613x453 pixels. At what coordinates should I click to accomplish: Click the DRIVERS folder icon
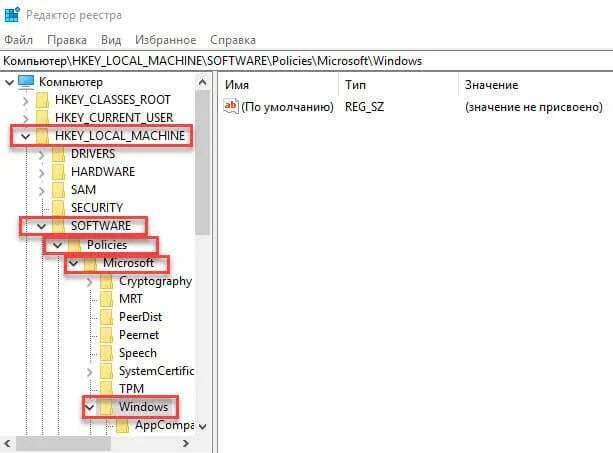click(x=58, y=154)
